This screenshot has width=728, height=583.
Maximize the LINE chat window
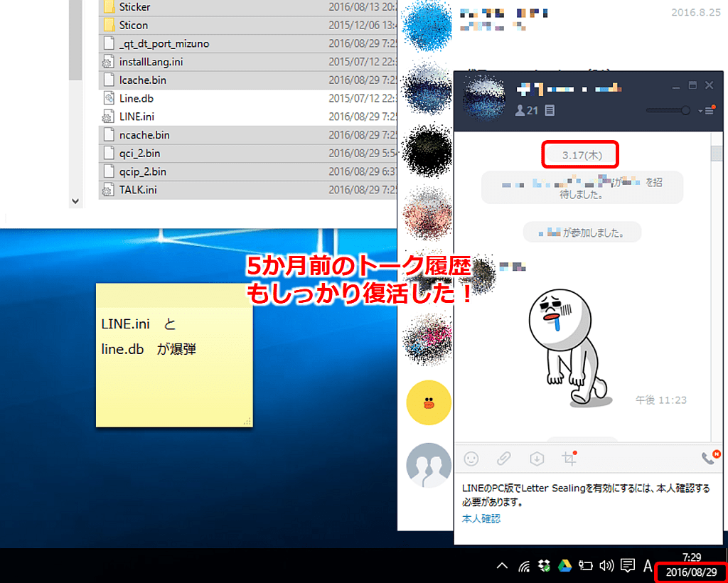click(692, 85)
